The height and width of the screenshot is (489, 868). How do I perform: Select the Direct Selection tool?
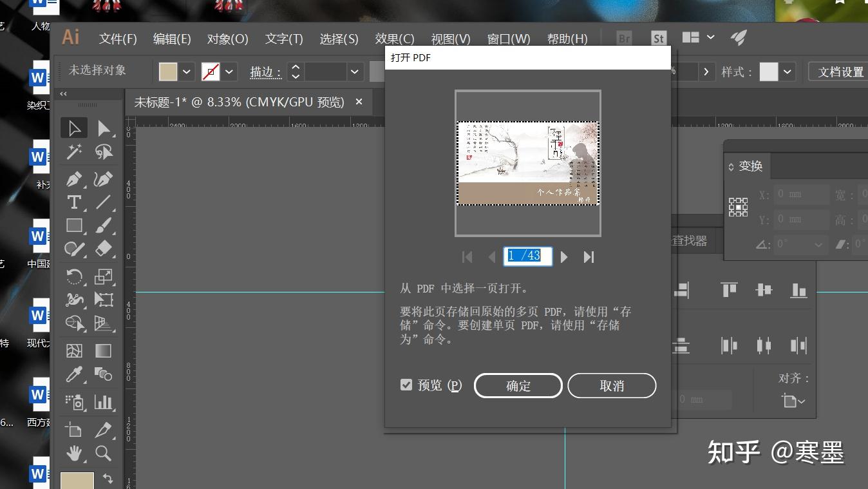pos(104,128)
